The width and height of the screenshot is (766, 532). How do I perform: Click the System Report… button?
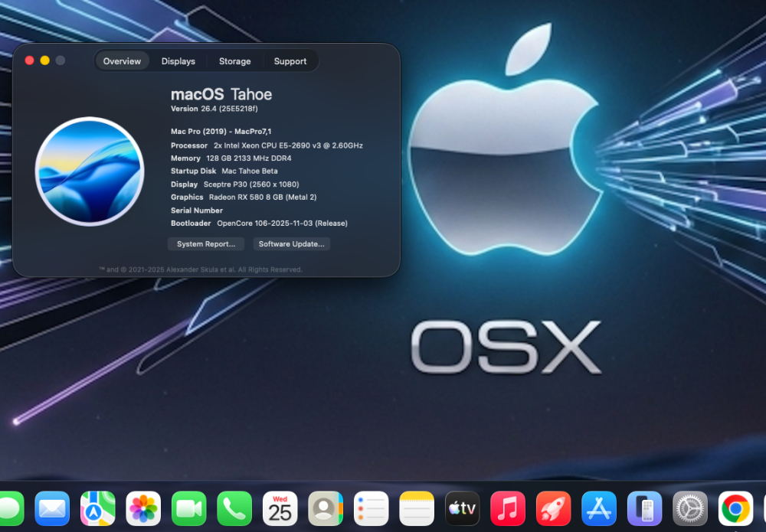[205, 244]
